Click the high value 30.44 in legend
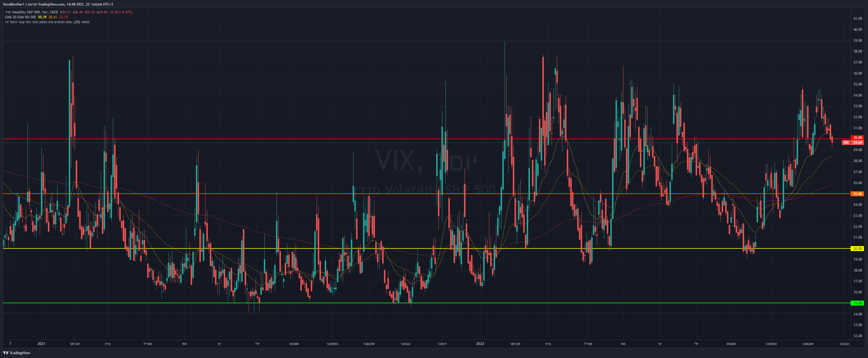The height and width of the screenshot is (358, 868). [x=79, y=12]
